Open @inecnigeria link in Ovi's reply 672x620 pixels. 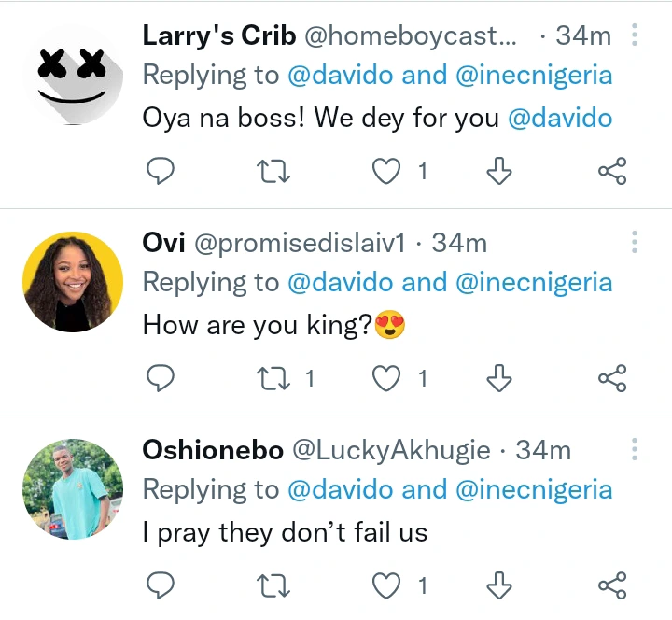[x=534, y=282]
